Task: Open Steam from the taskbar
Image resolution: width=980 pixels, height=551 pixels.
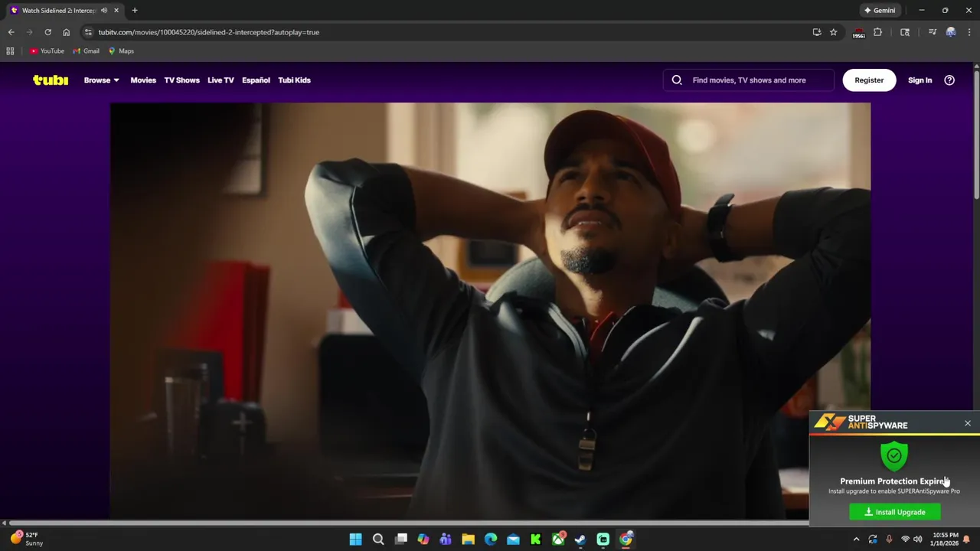Action: click(580, 540)
